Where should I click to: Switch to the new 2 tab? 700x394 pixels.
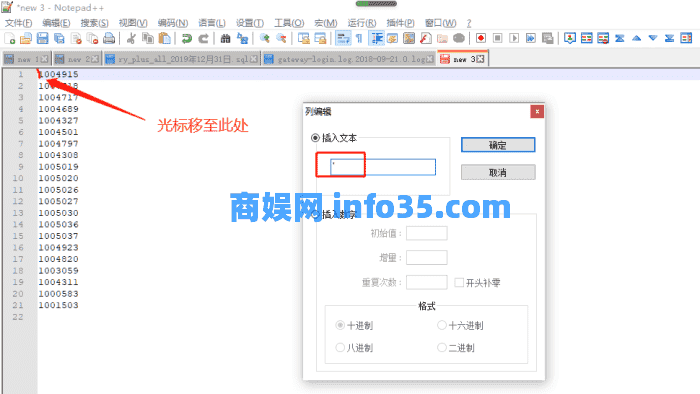tap(76, 59)
